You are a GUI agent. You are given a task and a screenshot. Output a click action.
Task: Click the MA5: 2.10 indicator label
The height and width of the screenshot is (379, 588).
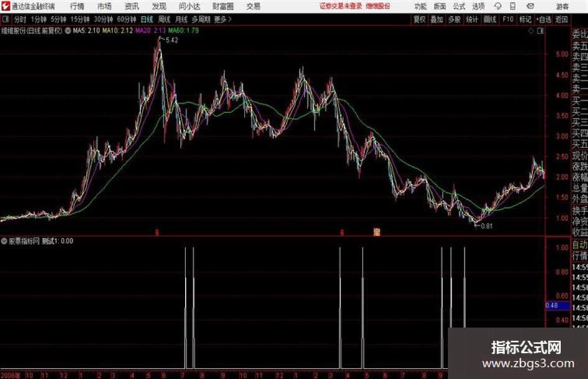click(x=86, y=30)
